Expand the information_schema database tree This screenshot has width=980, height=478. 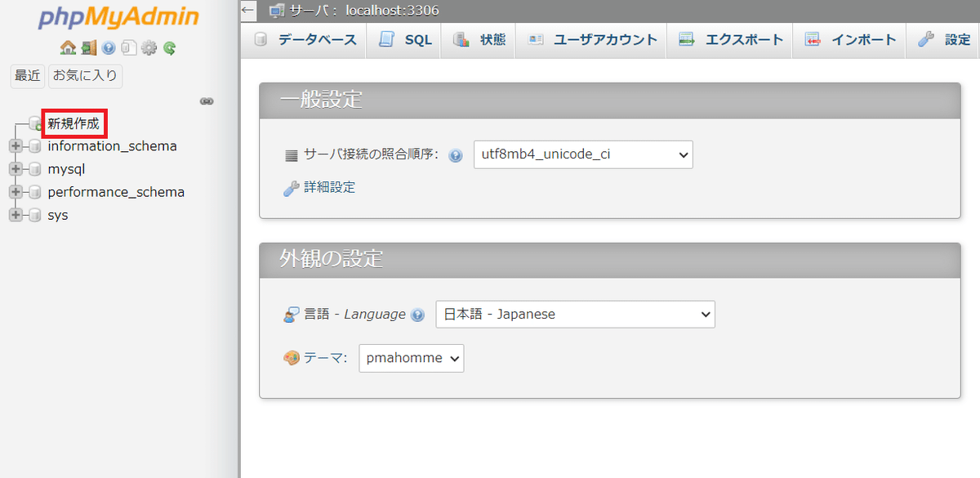(x=16, y=147)
